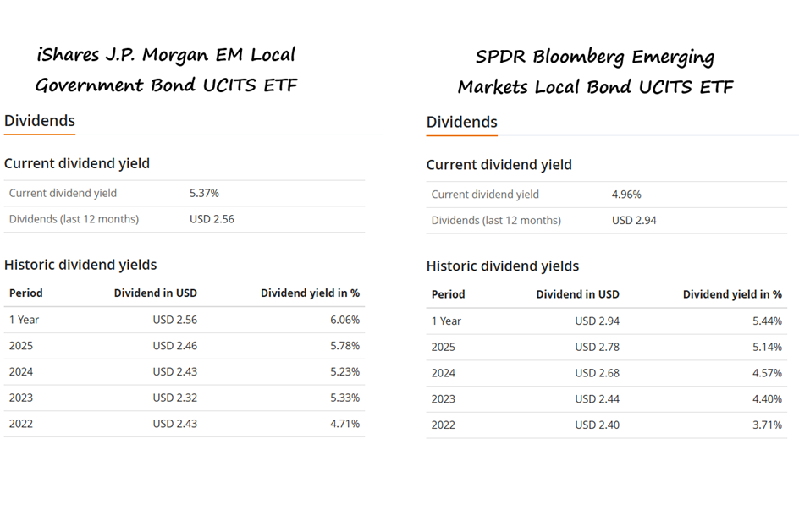The width and height of the screenshot is (799, 532).
Task: Click the 5.37% current dividend yield value
Action: [204, 193]
